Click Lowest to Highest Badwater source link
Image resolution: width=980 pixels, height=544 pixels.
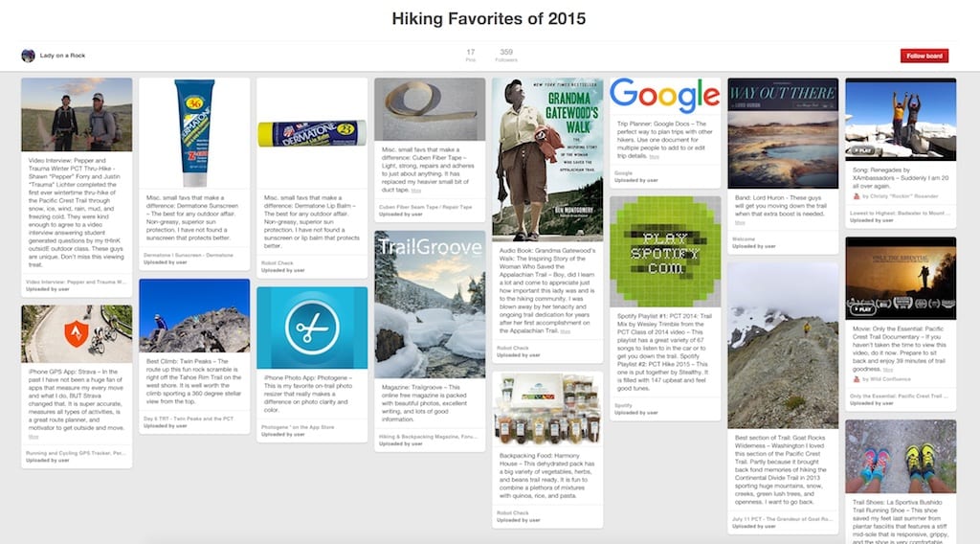[900, 214]
